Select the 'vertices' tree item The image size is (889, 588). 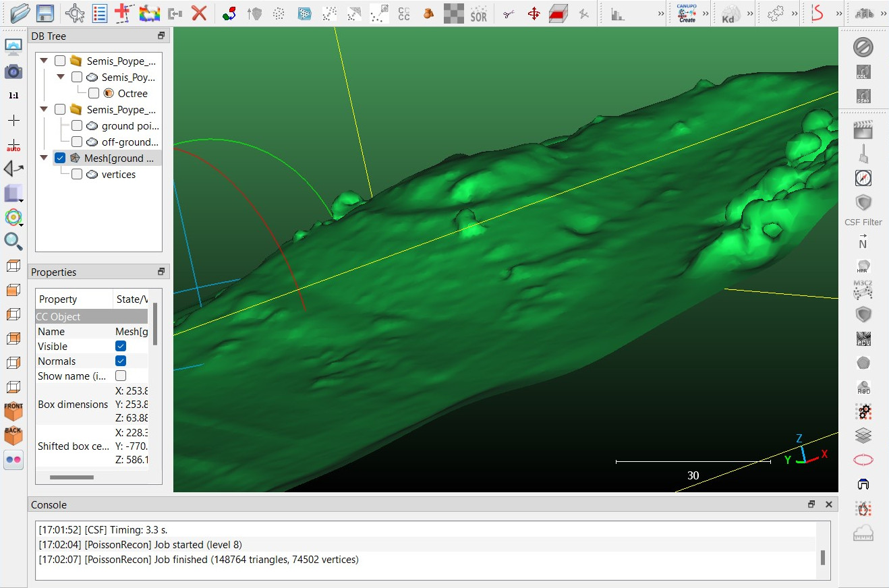coord(119,175)
